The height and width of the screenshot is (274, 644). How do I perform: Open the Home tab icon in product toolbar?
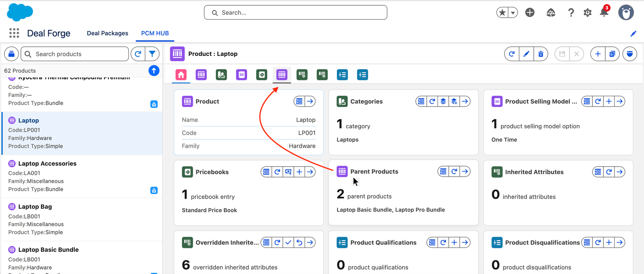(181, 74)
